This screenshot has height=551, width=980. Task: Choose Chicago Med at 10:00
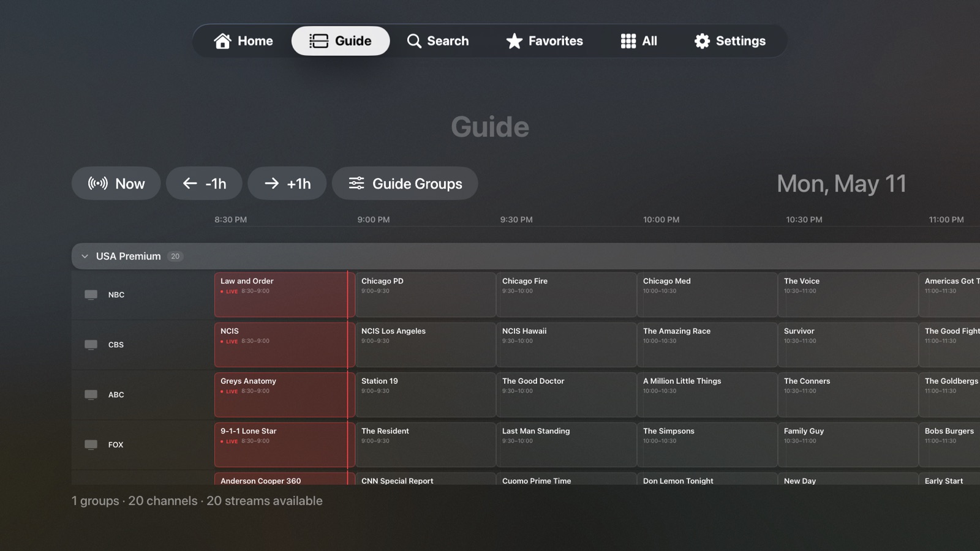click(707, 295)
